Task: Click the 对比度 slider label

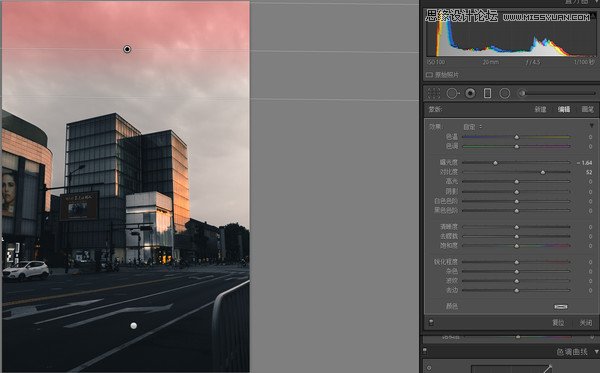Action: coord(448,172)
